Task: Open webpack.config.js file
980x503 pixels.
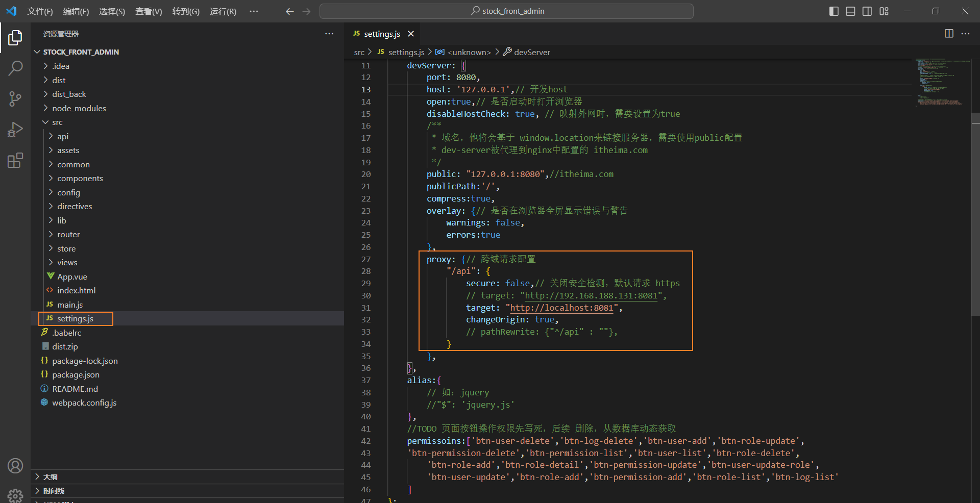Action: tap(187, 403)
